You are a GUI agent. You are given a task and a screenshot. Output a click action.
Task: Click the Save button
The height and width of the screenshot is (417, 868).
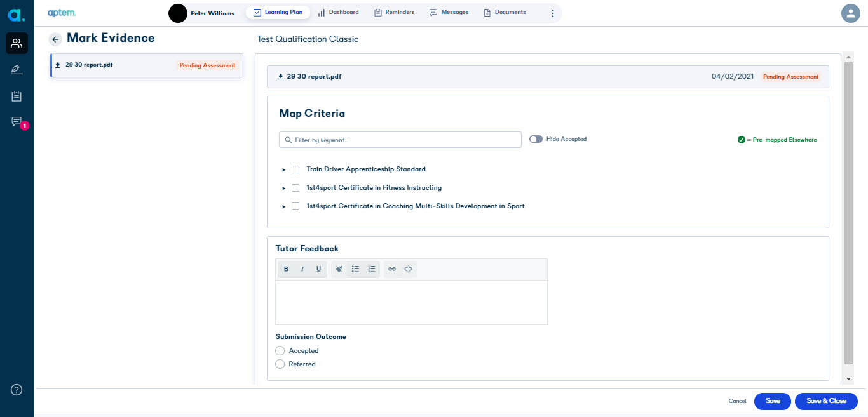pos(773,401)
